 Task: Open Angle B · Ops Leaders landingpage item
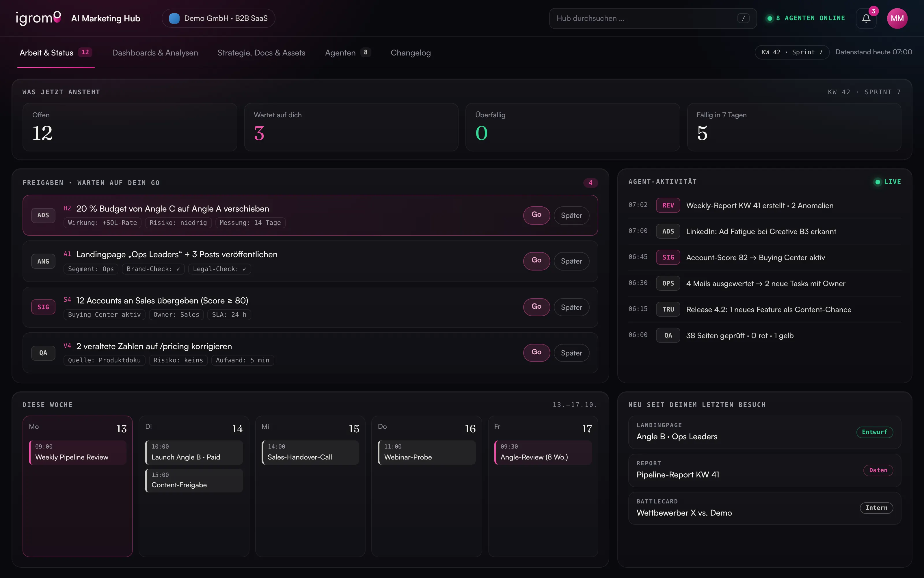click(x=764, y=432)
